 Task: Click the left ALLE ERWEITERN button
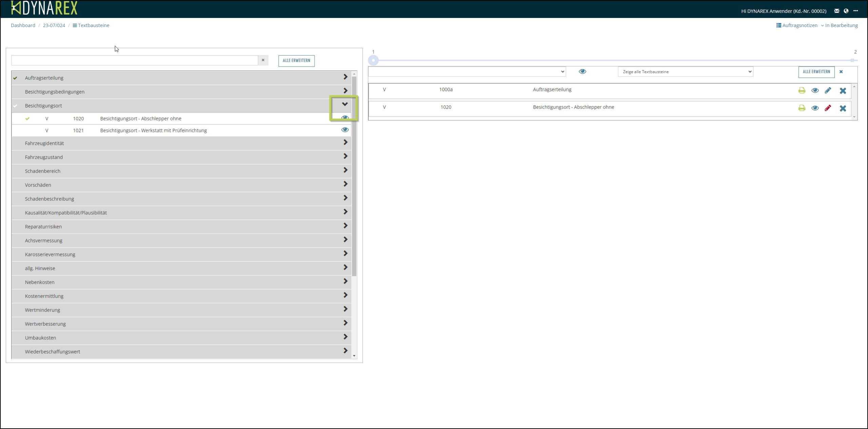click(x=296, y=61)
